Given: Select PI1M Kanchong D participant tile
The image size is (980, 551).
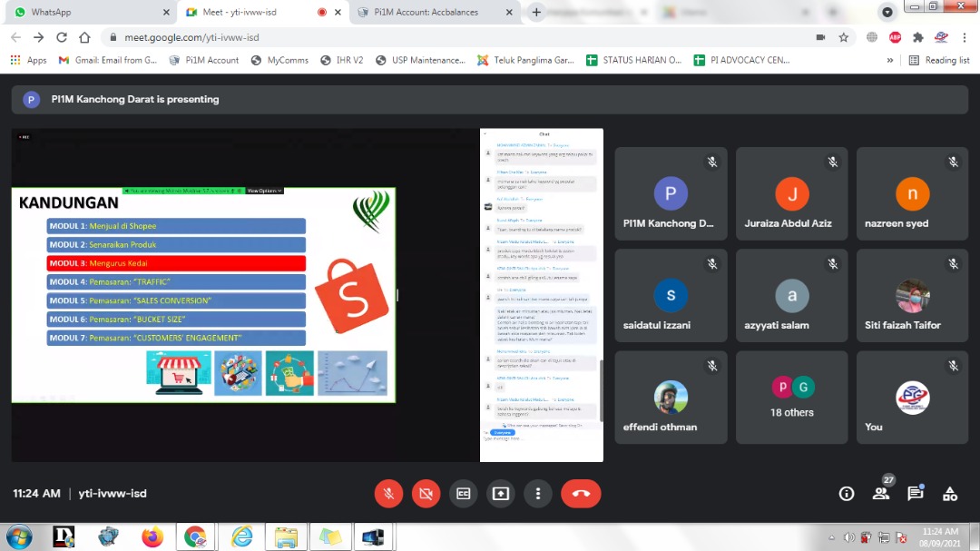Looking at the screenshot, I should 671,194.
